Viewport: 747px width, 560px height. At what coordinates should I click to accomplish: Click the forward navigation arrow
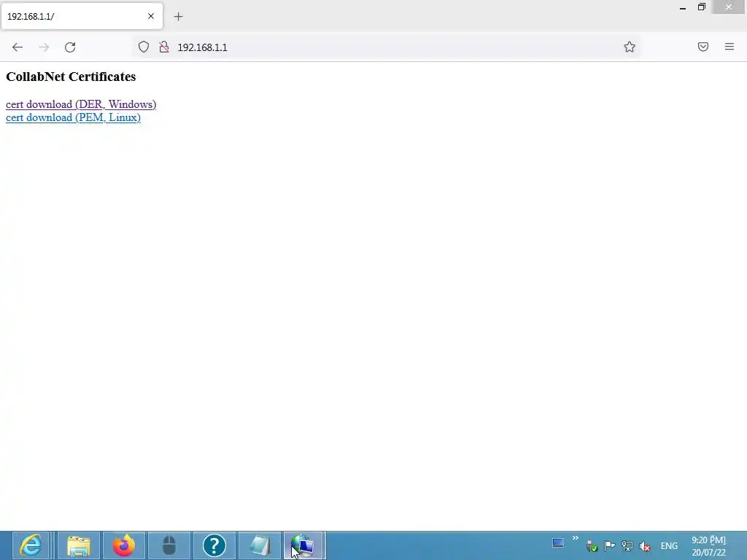[44, 47]
